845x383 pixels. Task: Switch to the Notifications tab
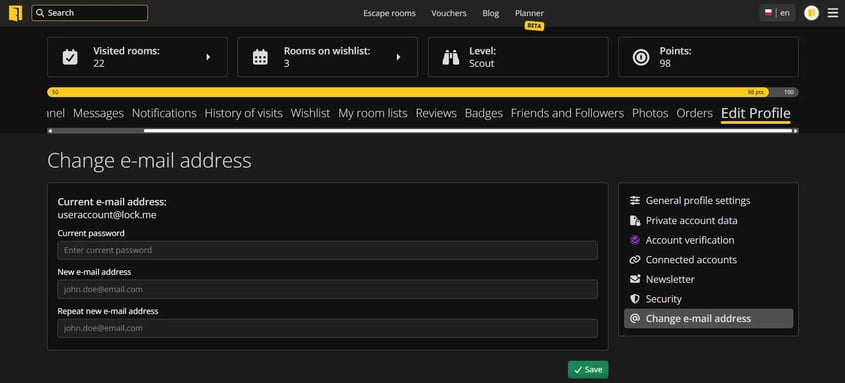click(x=164, y=113)
